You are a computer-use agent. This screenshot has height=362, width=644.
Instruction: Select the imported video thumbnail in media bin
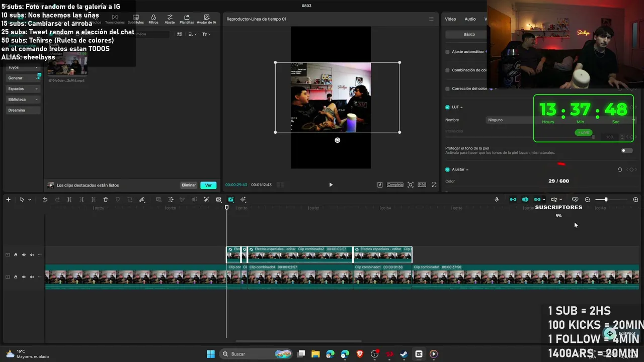67,64
